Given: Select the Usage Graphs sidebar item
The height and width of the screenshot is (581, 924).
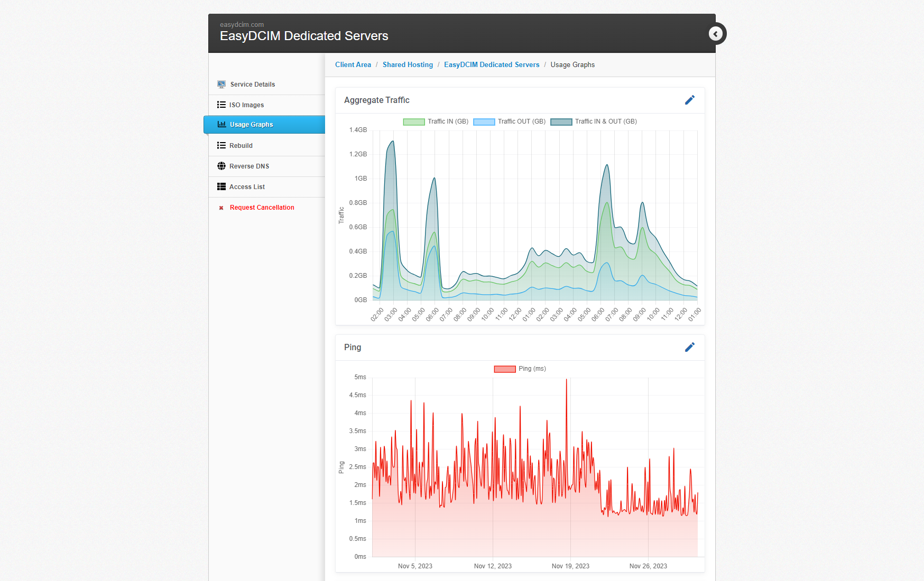Looking at the screenshot, I should point(264,125).
